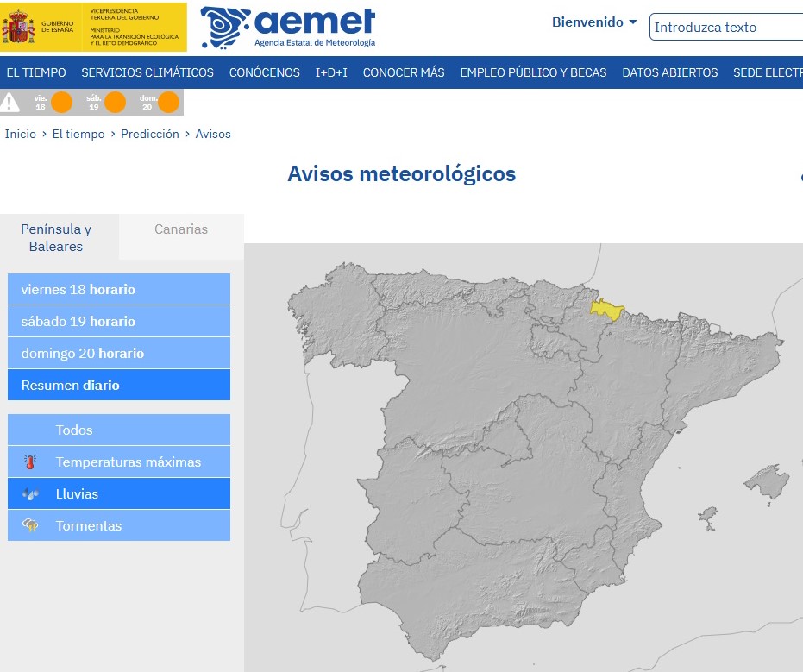Click the yellow warning region on the map
Image resolution: width=803 pixels, height=672 pixels.
click(x=606, y=310)
